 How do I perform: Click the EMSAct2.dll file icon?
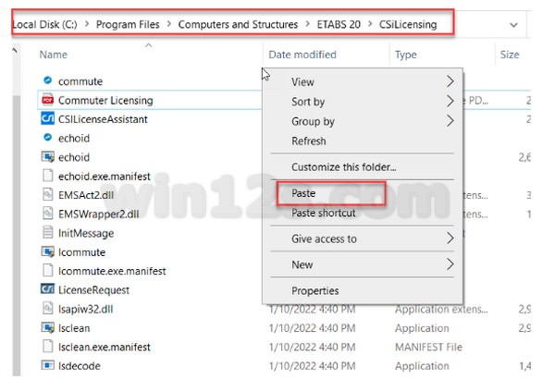48,194
